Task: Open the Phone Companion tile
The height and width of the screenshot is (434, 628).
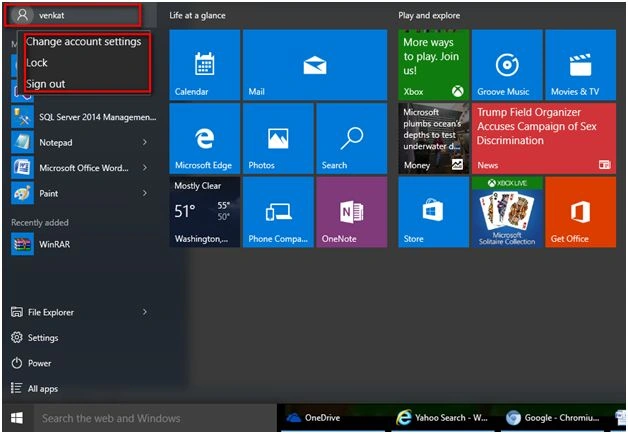Action: [x=278, y=212]
